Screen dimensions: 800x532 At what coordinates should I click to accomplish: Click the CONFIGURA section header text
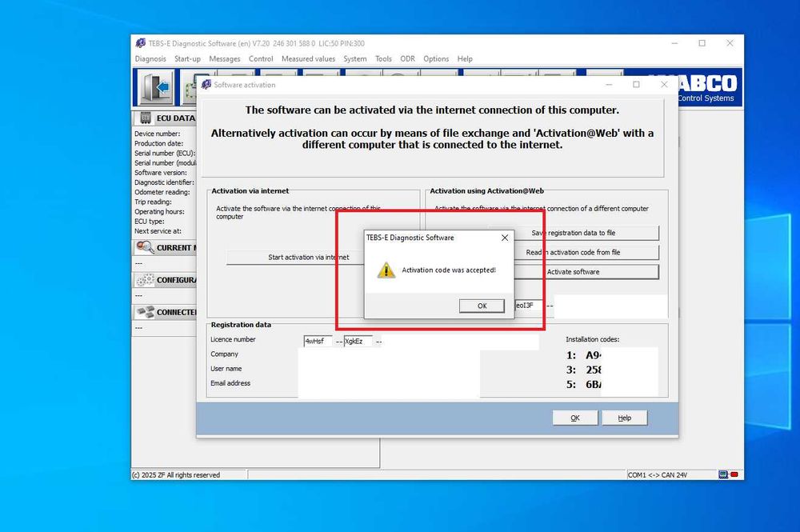tap(177, 279)
